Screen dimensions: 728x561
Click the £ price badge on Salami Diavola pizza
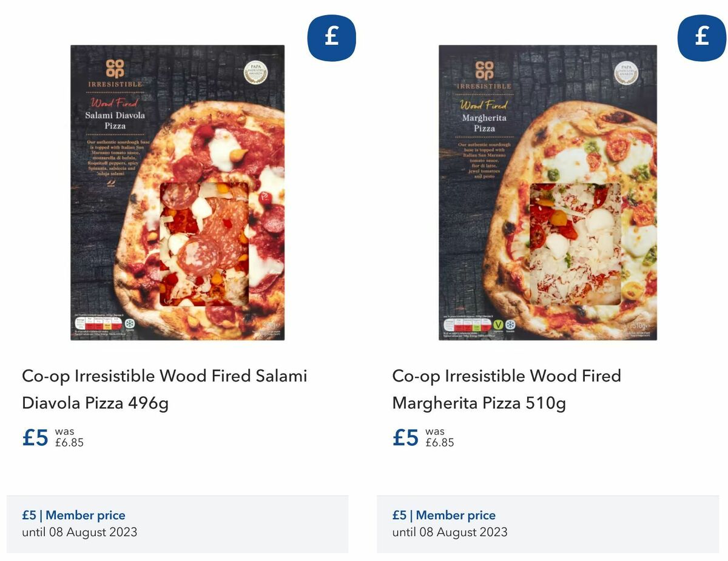[331, 37]
